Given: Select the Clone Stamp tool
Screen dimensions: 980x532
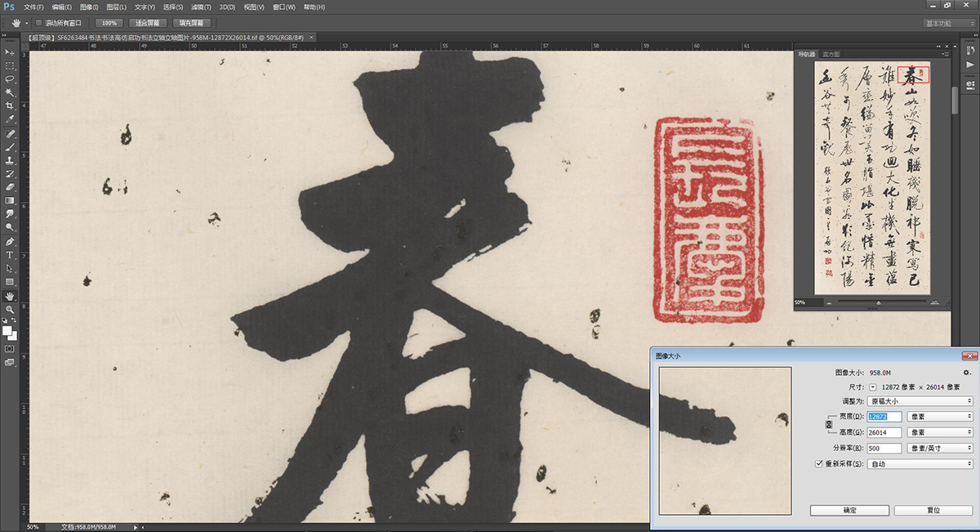Looking at the screenshot, I should (10, 160).
